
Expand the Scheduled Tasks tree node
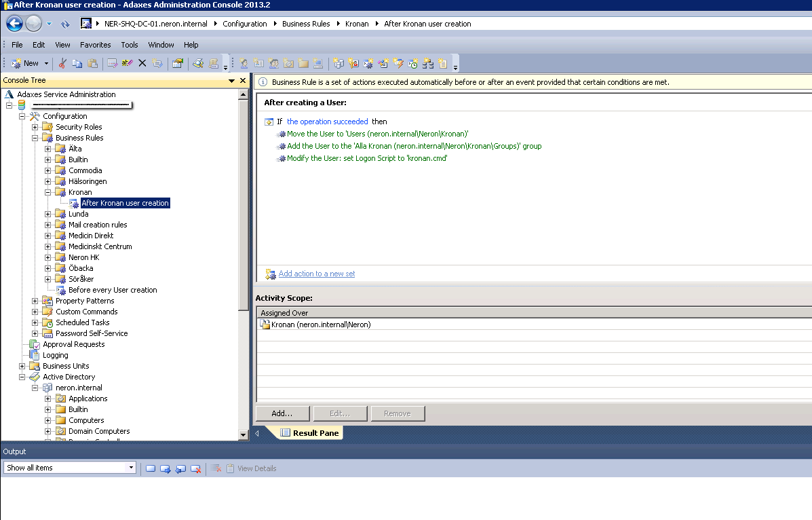click(x=35, y=322)
